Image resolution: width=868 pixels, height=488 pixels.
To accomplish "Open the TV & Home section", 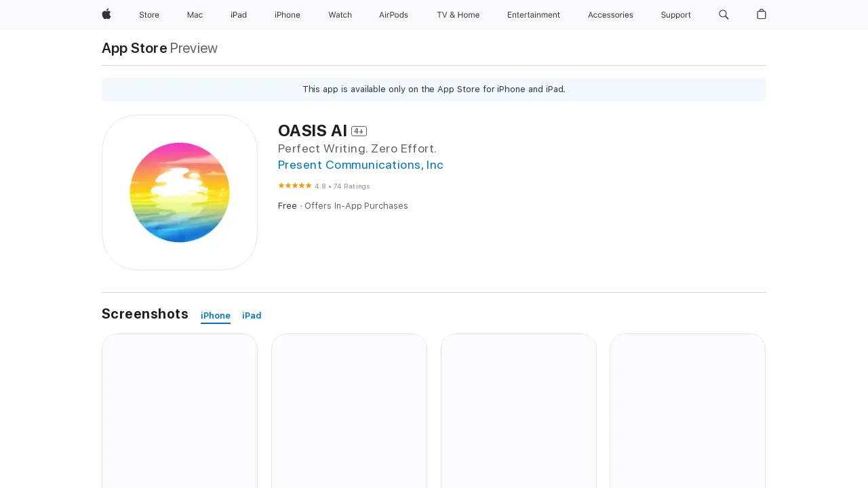I will point(458,15).
